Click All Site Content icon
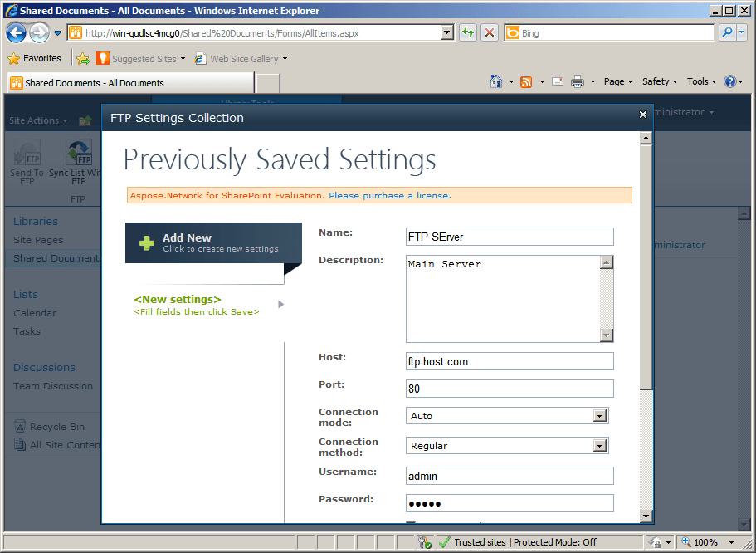The height and width of the screenshot is (553, 756). click(20, 444)
